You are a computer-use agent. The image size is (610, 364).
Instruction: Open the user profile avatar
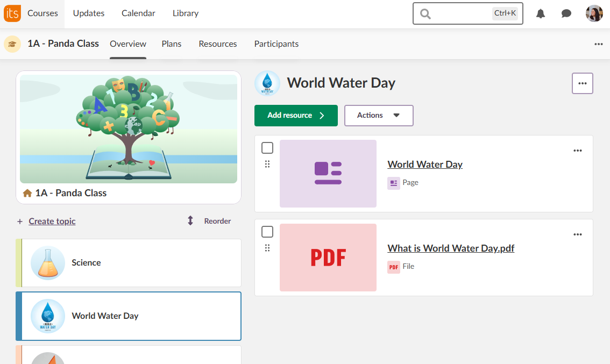[x=594, y=13]
